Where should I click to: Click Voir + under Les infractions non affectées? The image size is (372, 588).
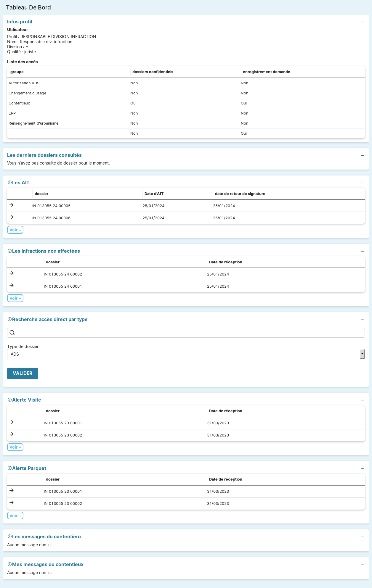15,298
